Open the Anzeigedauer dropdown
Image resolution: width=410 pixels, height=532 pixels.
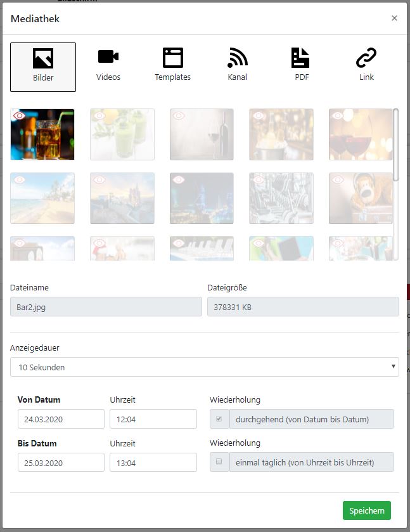click(x=204, y=367)
